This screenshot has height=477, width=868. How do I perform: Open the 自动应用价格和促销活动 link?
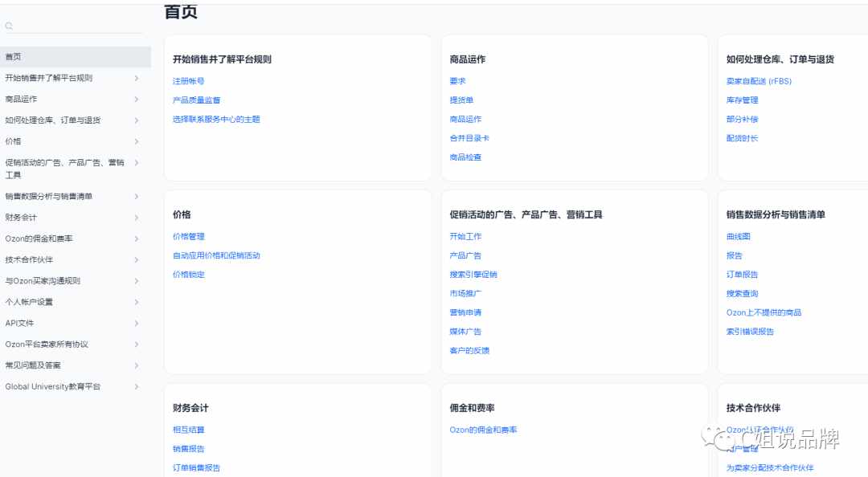tap(216, 255)
